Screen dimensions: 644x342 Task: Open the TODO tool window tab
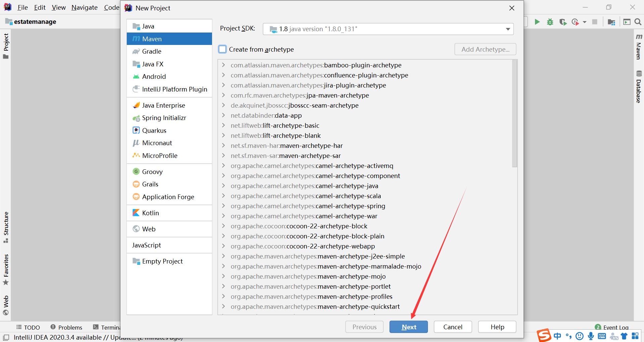28,327
